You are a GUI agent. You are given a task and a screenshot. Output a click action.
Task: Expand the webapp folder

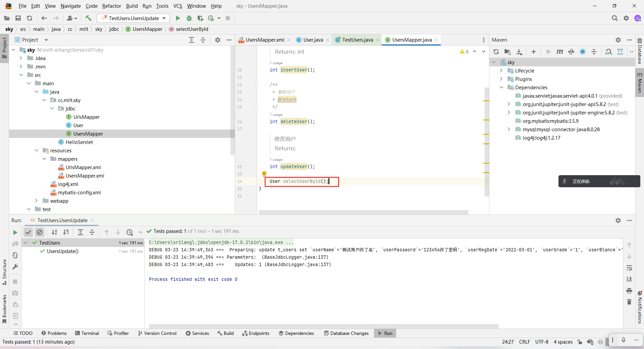pyautogui.click(x=37, y=201)
